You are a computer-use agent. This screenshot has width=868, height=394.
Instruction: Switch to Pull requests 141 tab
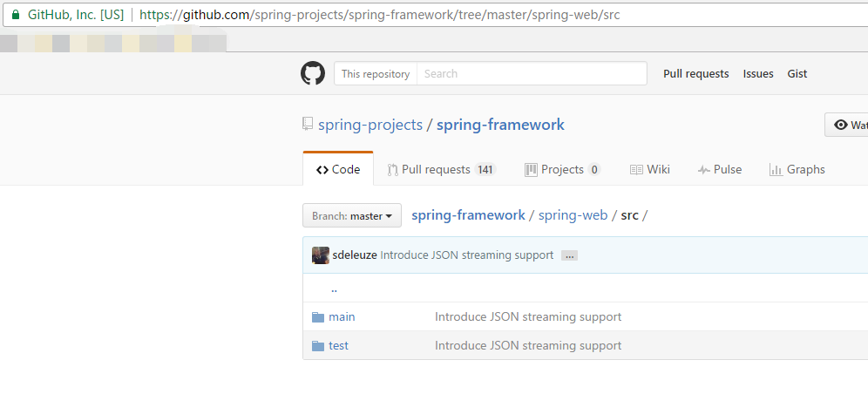click(x=441, y=169)
